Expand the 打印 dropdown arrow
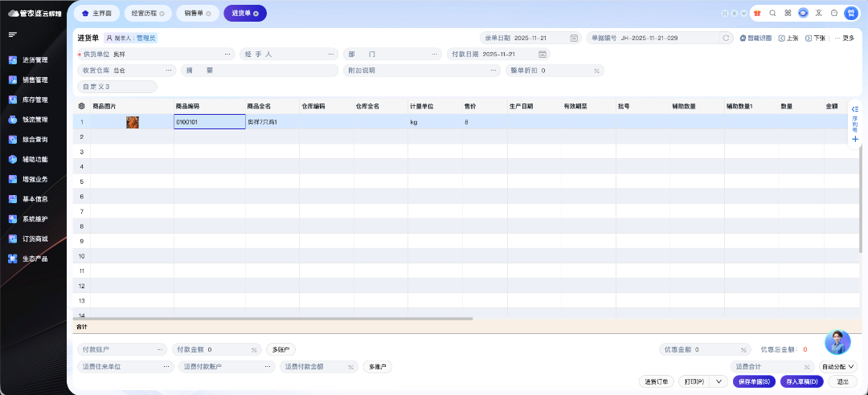The image size is (868, 395). (x=719, y=382)
